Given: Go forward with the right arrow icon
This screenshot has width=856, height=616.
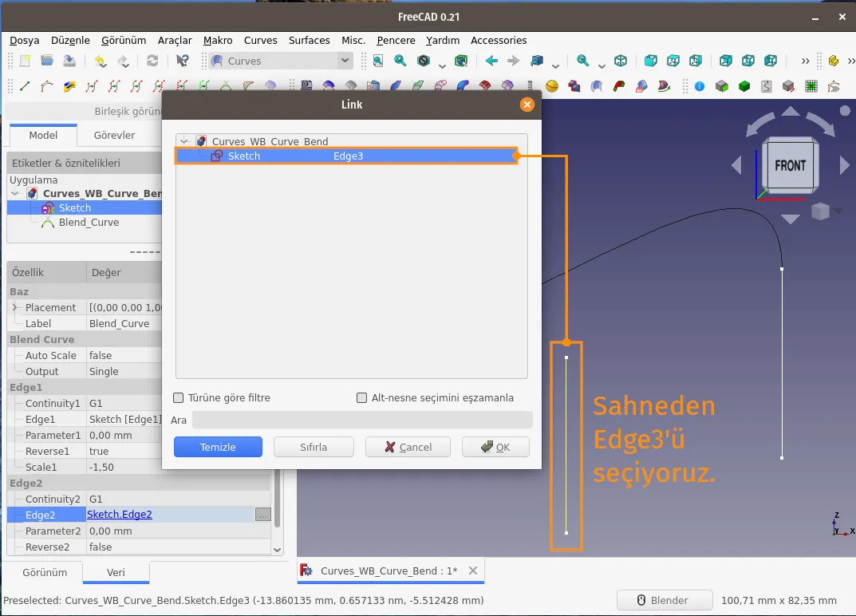Looking at the screenshot, I should coord(513,61).
